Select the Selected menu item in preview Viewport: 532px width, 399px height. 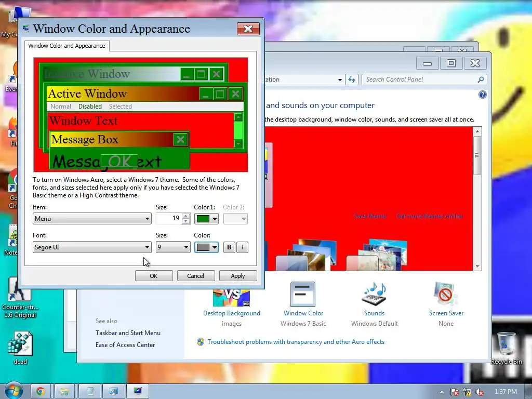click(121, 107)
